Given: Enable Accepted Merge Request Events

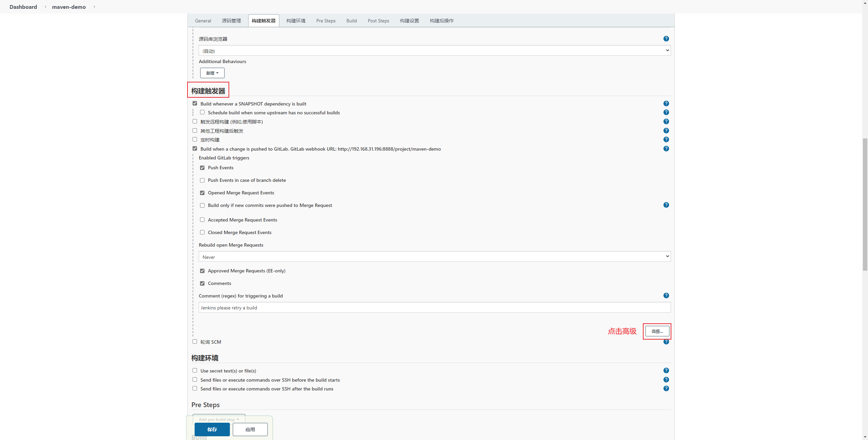Looking at the screenshot, I should coord(202,220).
